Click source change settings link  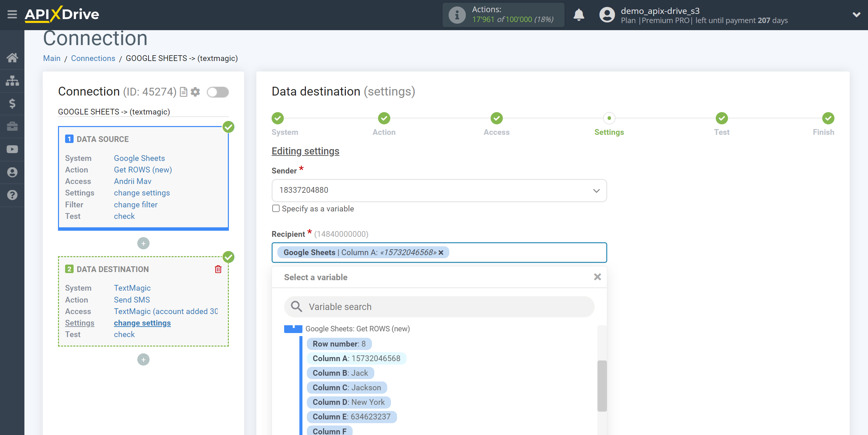tap(142, 193)
